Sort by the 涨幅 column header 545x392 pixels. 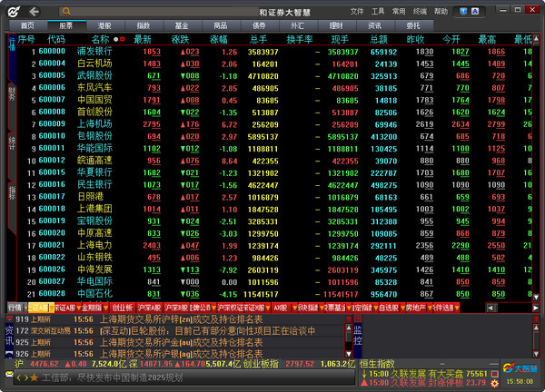[x=219, y=40]
